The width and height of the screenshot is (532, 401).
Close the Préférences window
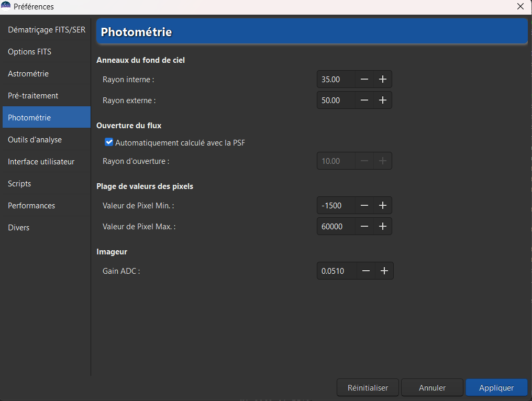[520, 7]
